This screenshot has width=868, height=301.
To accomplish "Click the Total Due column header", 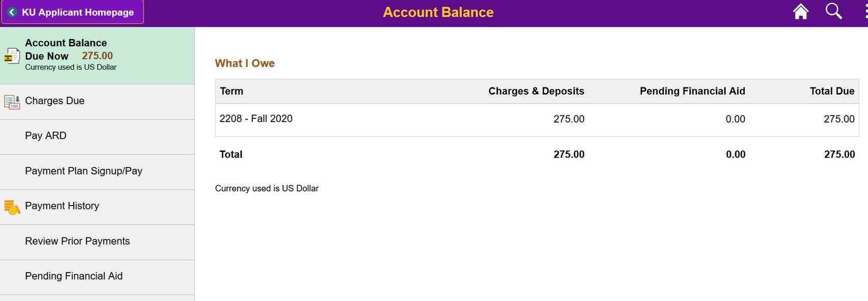I will tap(831, 91).
